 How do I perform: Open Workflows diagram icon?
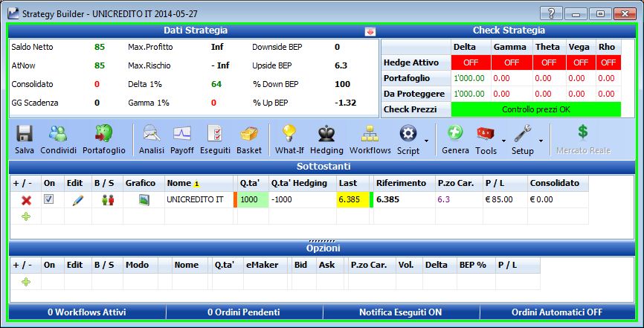pos(370,134)
